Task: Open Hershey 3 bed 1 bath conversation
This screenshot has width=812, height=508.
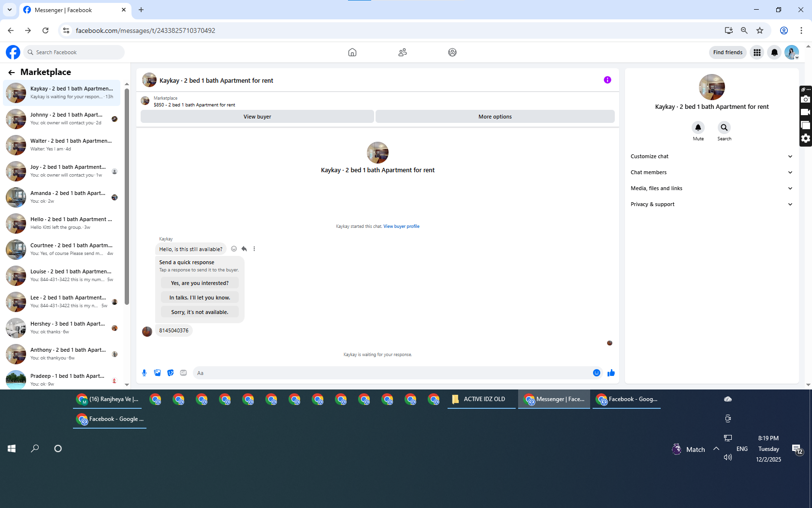Action: [x=62, y=328]
